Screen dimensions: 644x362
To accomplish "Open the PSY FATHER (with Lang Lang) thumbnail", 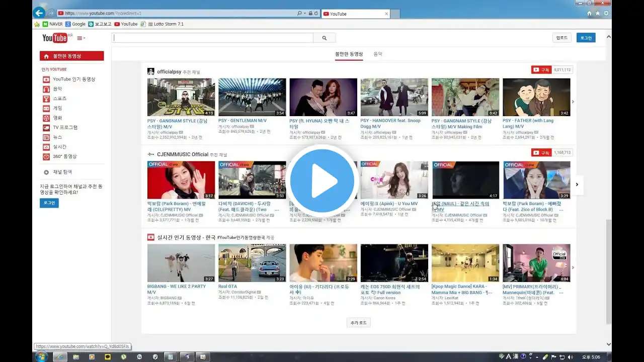I will click(536, 98).
